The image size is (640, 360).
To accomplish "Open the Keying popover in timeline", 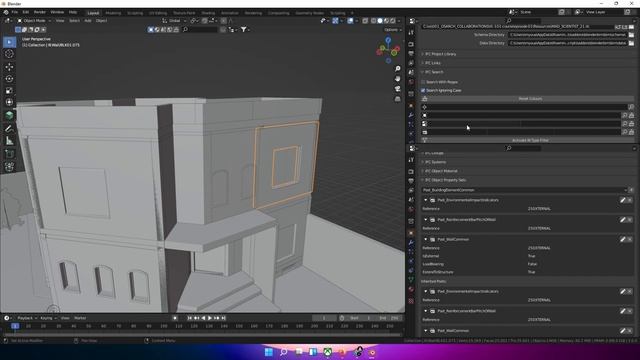I will click(x=48, y=318).
